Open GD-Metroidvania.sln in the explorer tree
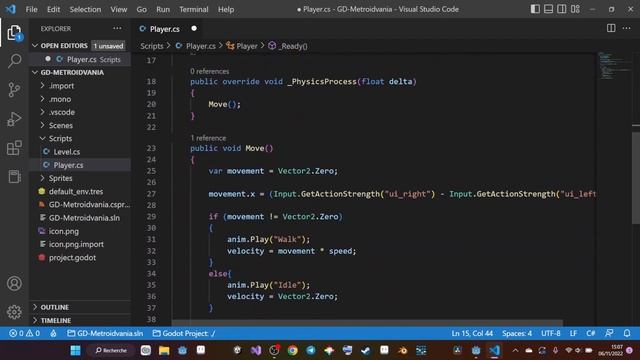 pos(84,218)
